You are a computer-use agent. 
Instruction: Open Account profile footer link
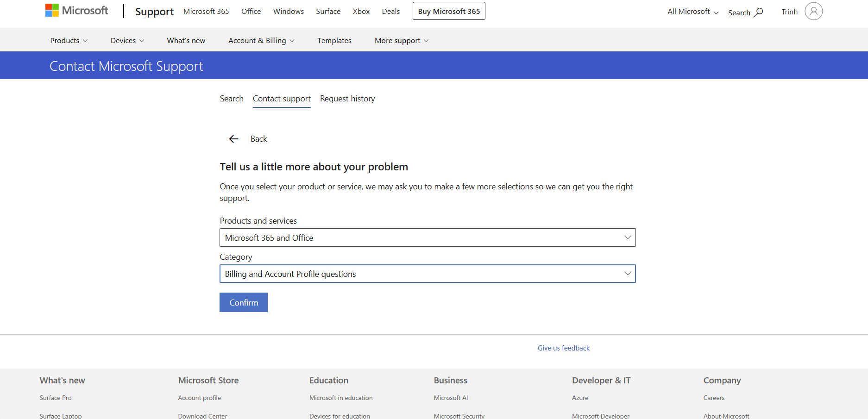[x=200, y=398]
